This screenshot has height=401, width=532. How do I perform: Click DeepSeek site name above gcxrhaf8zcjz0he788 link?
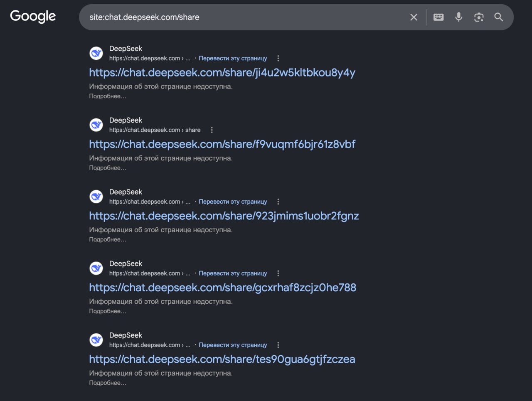coord(126,263)
